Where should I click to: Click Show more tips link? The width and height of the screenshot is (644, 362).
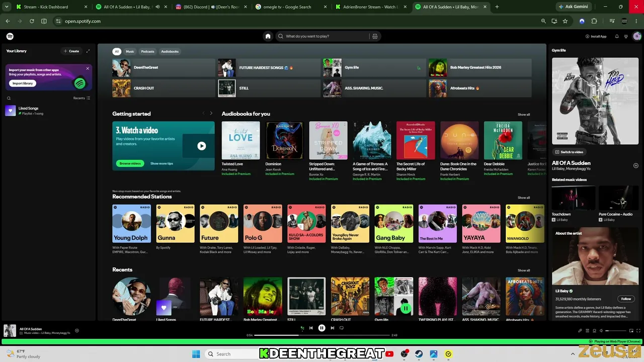162,163
